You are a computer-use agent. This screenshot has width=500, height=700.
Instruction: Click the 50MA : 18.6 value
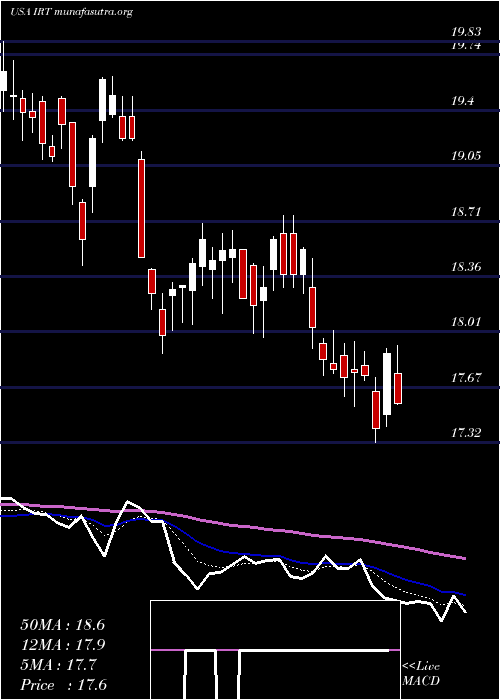(62, 625)
